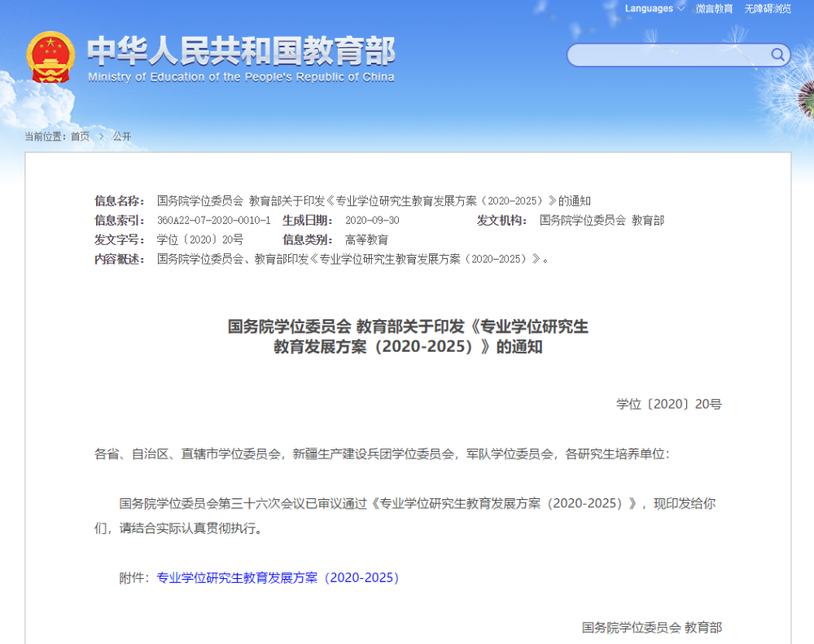Click the addressee line starting 各省、自治区
The image size is (814, 644).
click(x=382, y=454)
